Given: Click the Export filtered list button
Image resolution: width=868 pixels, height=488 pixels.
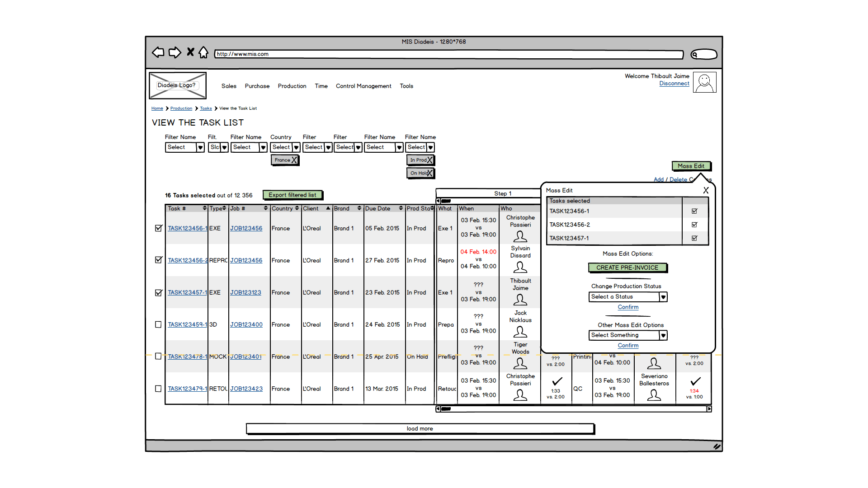Looking at the screenshot, I should (292, 195).
